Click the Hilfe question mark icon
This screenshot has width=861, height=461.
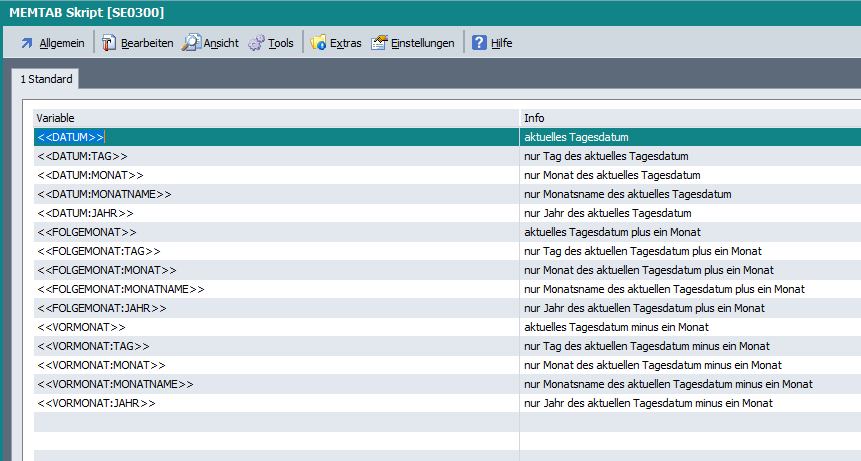[479, 43]
